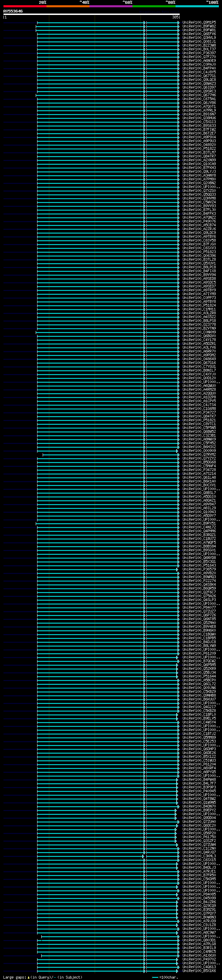Click UniRef100_B2Z3W8 label
The height and width of the screenshot is (980, 222).
pyautogui.click(x=199, y=45)
